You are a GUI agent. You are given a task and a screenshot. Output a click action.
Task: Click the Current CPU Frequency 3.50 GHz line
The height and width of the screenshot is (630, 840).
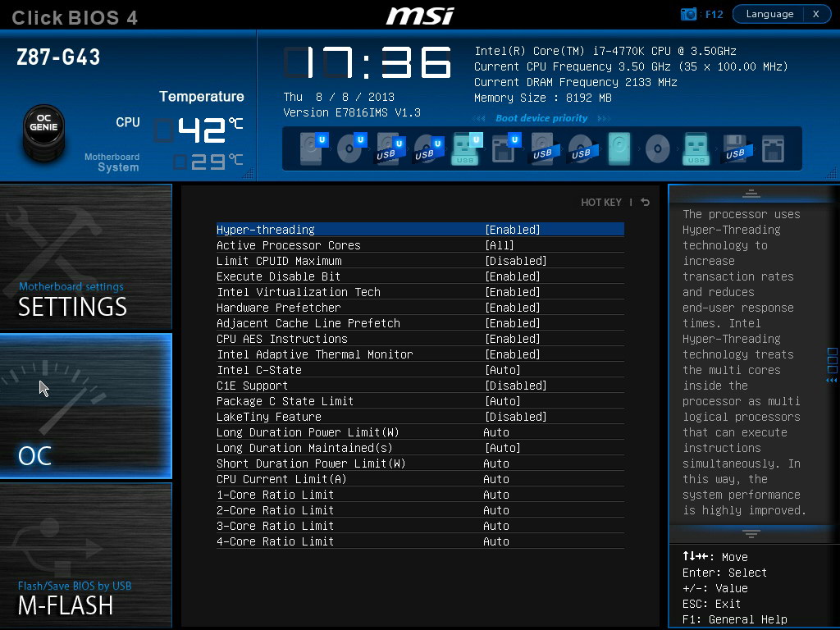point(631,66)
